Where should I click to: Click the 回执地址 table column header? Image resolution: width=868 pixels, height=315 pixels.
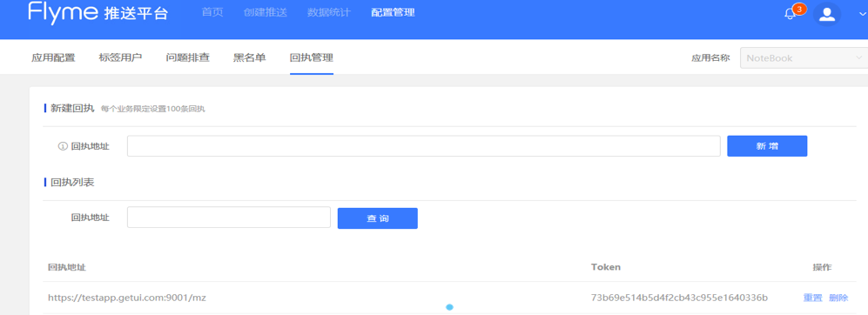[66, 267]
